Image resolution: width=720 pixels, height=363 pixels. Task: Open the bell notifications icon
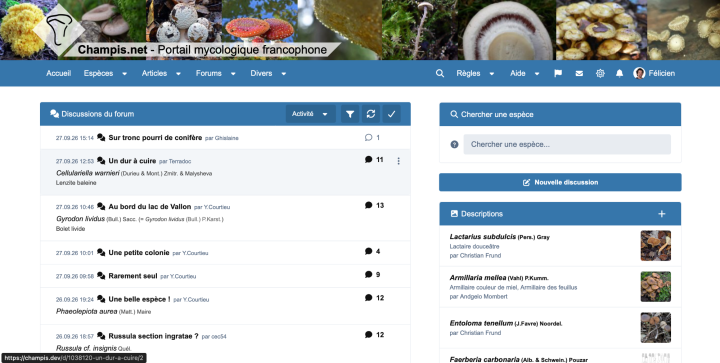[x=619, y=73]
